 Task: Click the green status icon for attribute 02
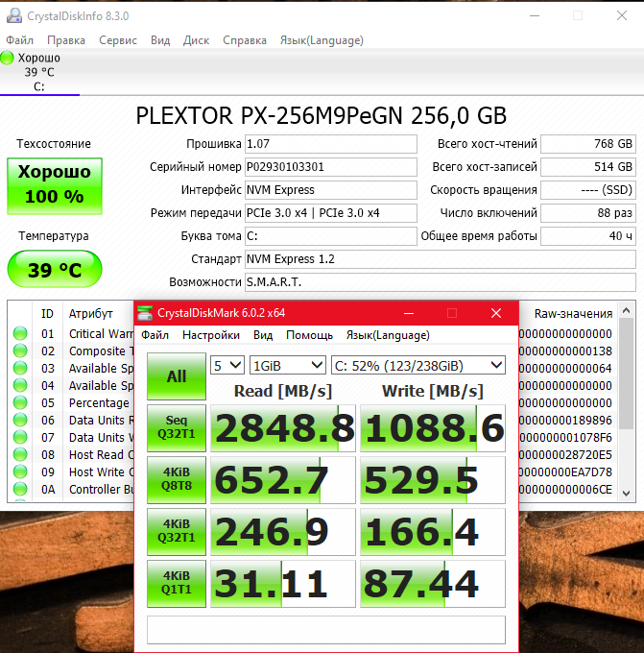20,351
